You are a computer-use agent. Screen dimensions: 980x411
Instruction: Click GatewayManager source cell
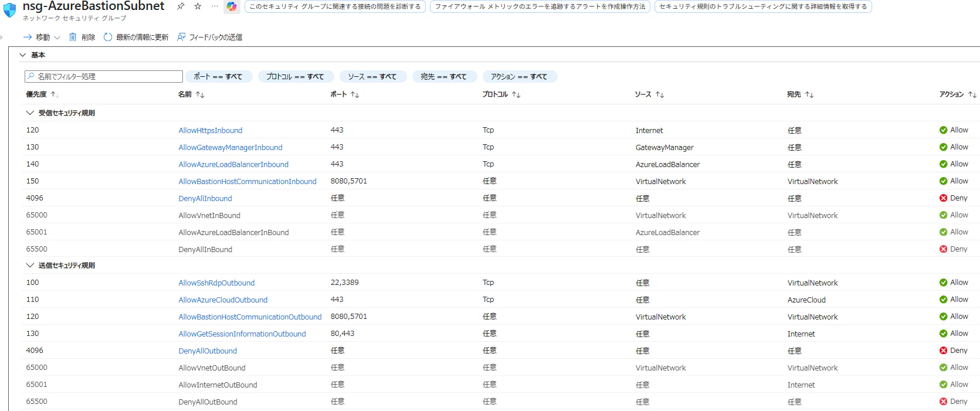click(664, 148)
